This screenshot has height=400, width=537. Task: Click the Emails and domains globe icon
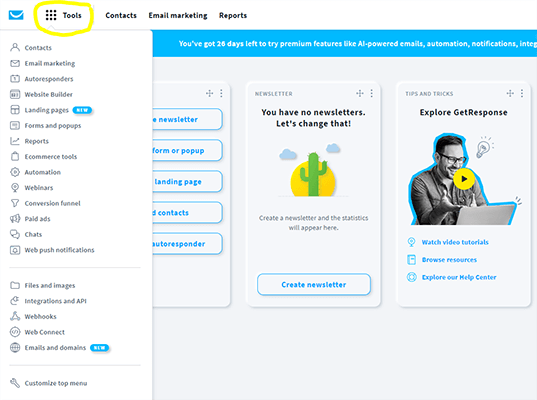coord(15,348)
